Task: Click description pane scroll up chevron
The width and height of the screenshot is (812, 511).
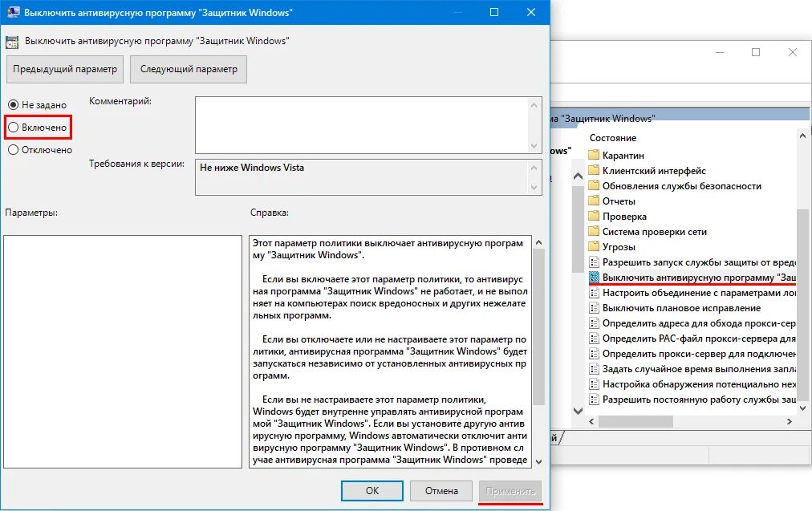Action: pos(578,176)
